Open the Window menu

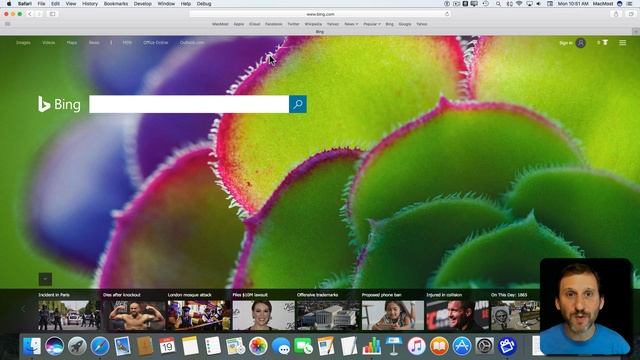[x=166, y=4]
